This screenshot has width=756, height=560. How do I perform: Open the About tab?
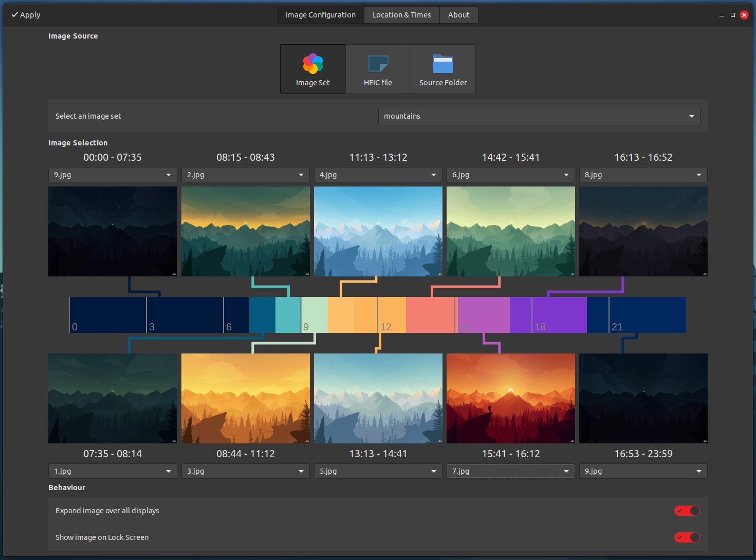coord(458,15)
